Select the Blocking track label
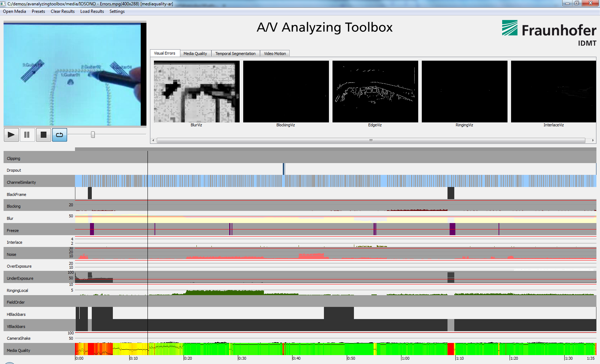This screenshot has width=600, height=364. tap(14, 206)
